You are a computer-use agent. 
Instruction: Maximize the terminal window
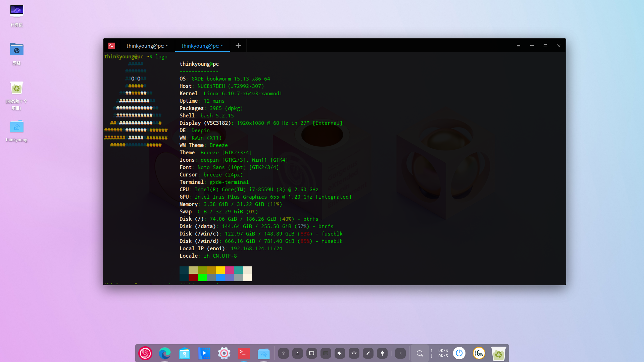coord(545,46)
